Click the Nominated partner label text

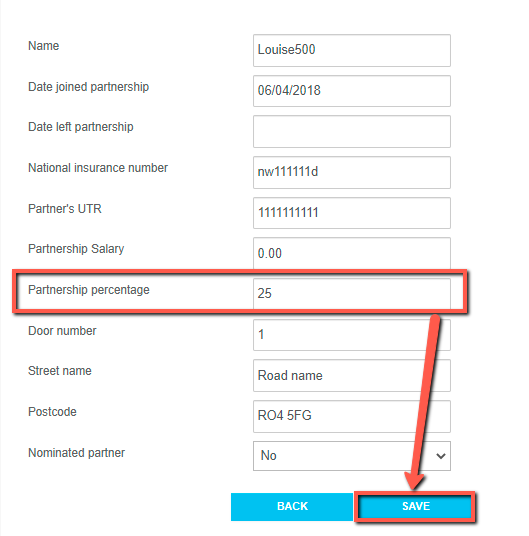(76, 453)
